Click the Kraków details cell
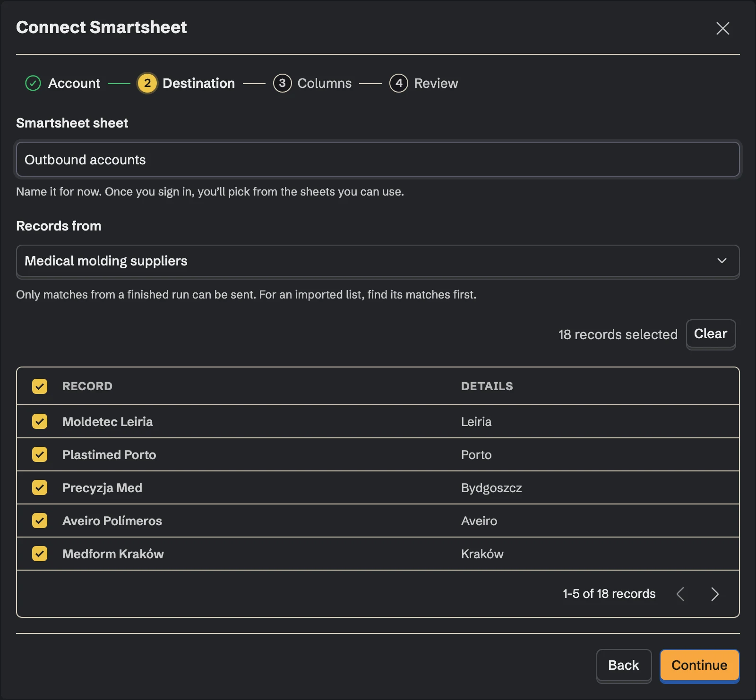The image size is (756, 700). pyautogui.click(x=482, y=554)
